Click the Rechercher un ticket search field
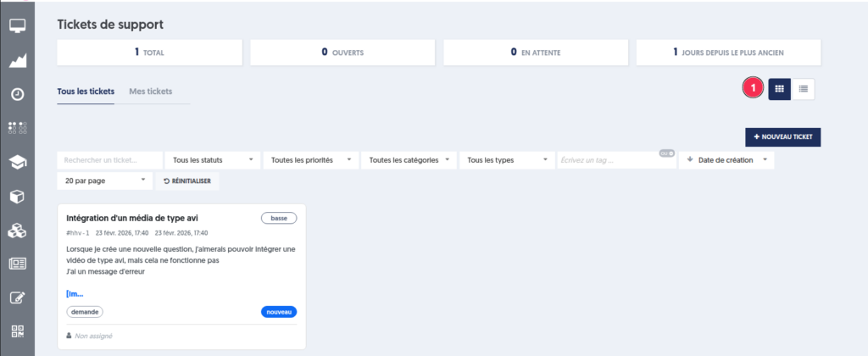This screenshot has width=868, height=356. coord(109,159)
